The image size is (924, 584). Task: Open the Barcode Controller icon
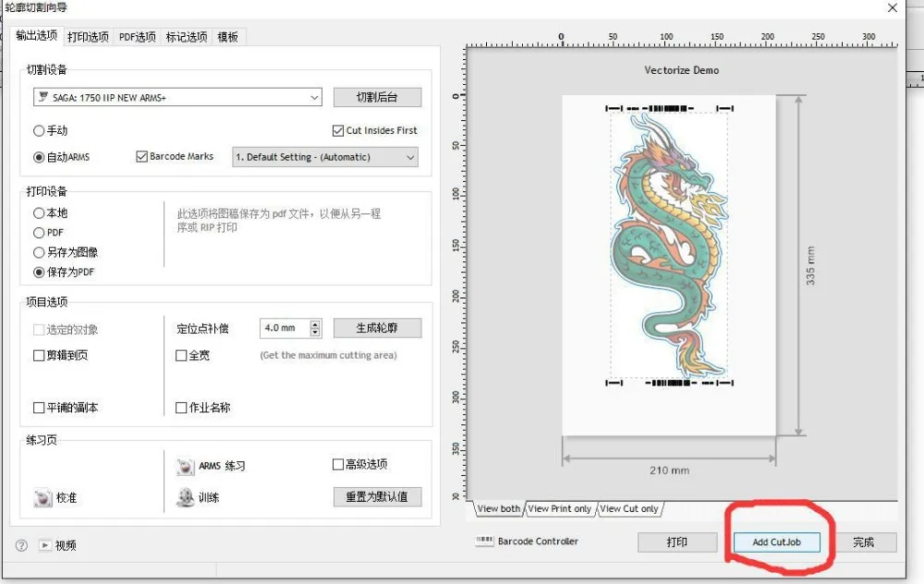484,541
